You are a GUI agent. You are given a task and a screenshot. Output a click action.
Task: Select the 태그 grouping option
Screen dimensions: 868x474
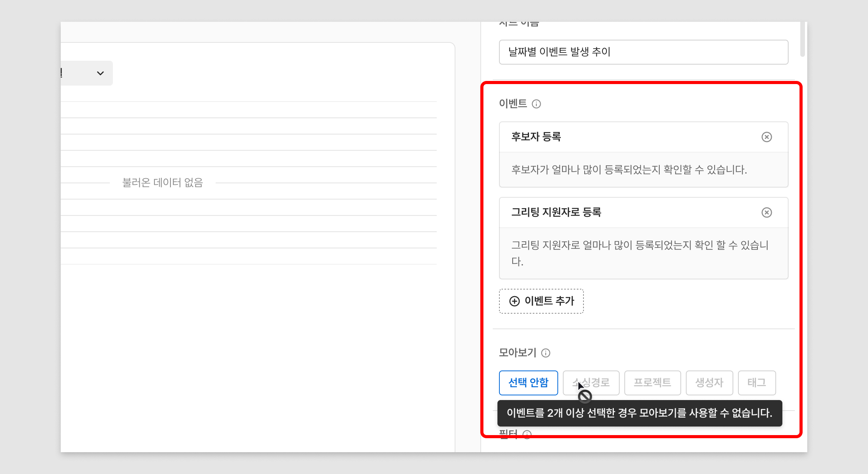757,383
